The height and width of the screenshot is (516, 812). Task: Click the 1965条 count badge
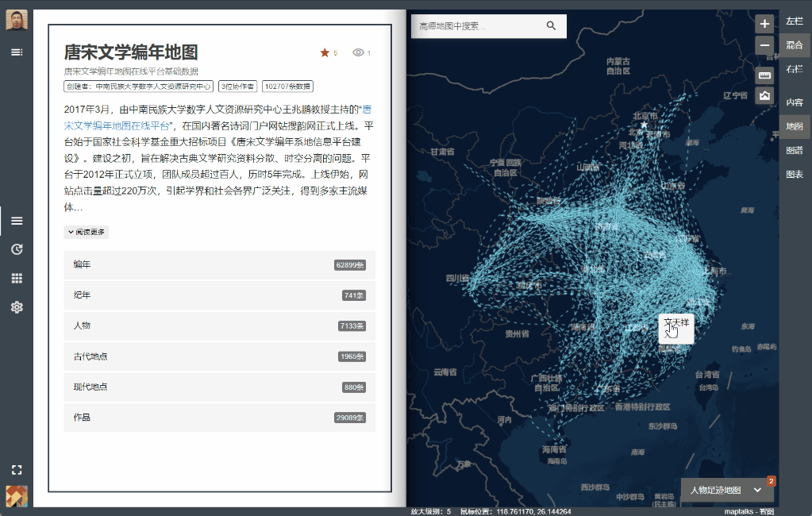click(352, 357)
